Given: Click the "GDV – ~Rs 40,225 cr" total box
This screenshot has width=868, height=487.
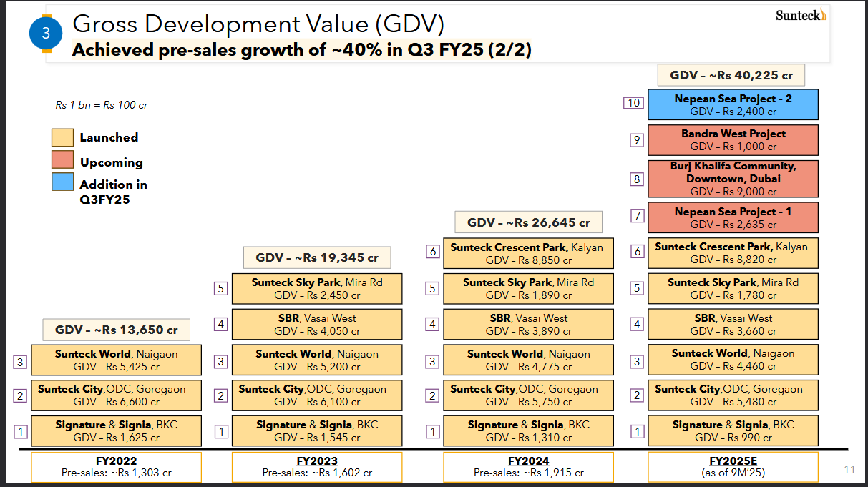Looking at the screenshot, I should (x=731, y=75).
